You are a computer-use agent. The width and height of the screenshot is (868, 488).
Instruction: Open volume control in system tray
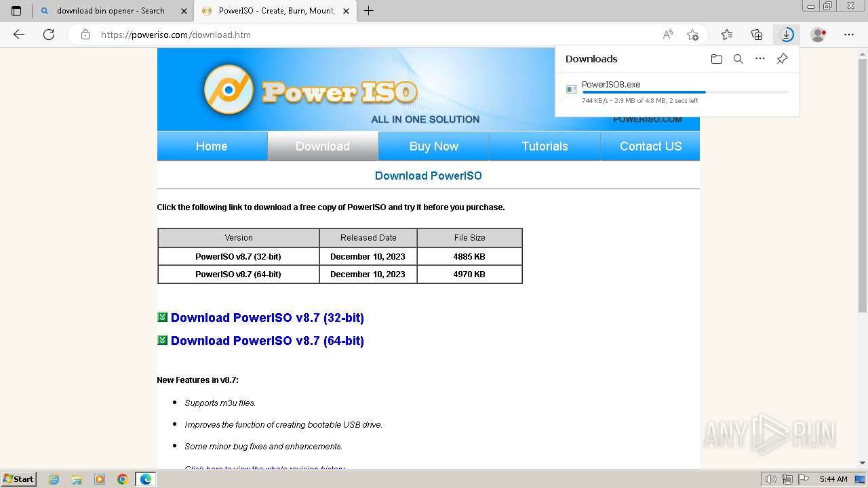tap(770, 479)
